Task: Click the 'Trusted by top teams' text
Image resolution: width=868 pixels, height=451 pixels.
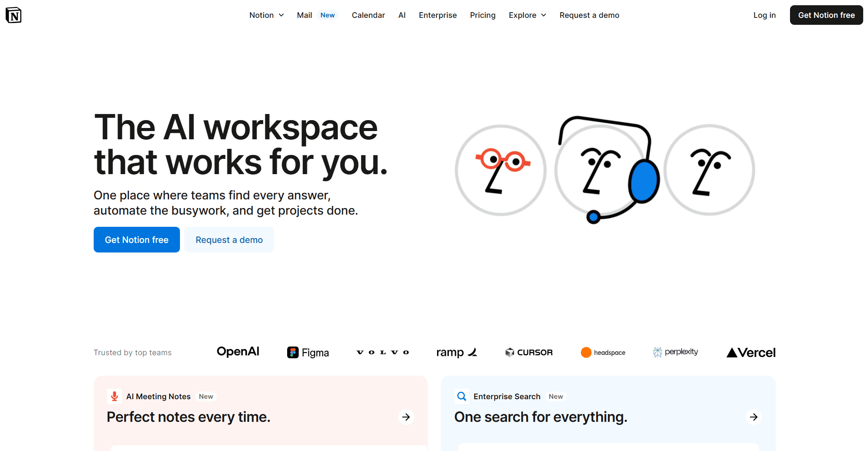Action: (132, 353)
